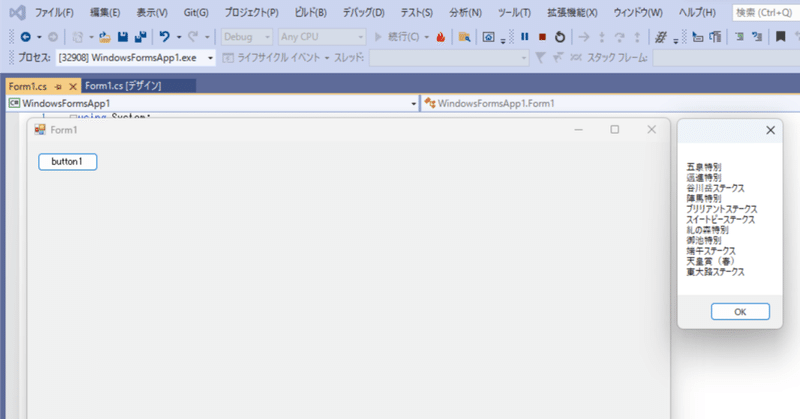Click the app view house icon in the toolbar
The image size is (800, 419).
point(488,37)
